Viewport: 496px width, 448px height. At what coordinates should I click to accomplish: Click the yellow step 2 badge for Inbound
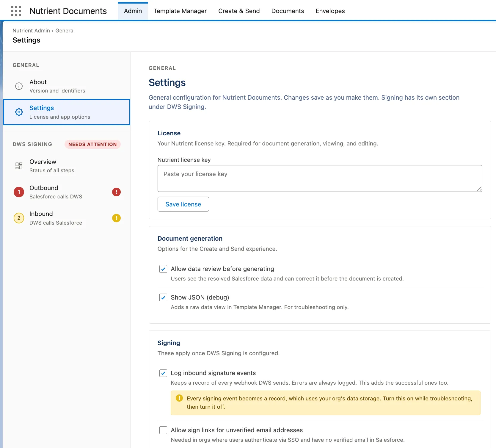[19, 218]
